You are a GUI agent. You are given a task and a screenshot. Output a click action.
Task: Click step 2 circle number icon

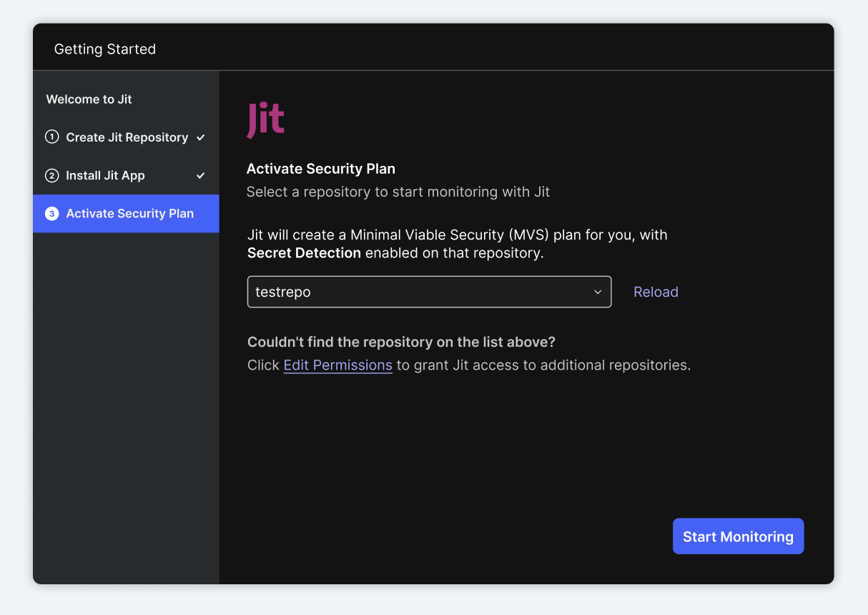pos(51,175)
